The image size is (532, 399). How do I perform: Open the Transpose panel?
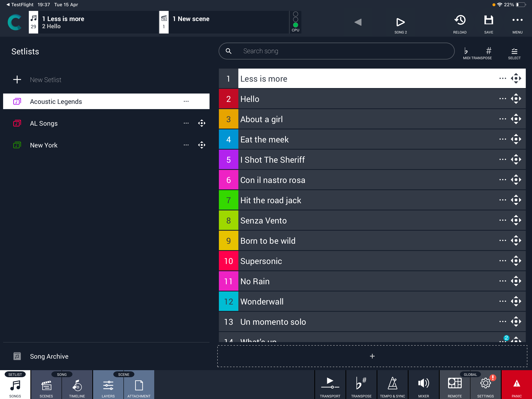(361, 385)
